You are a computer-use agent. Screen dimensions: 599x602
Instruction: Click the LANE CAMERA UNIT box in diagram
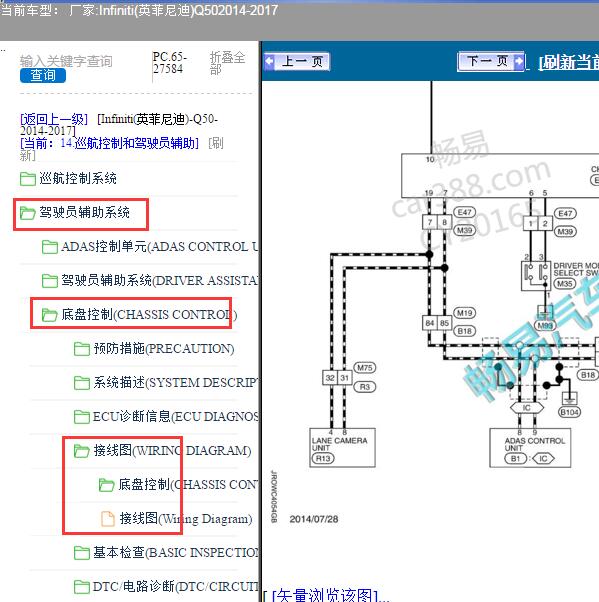coord(342,448)
